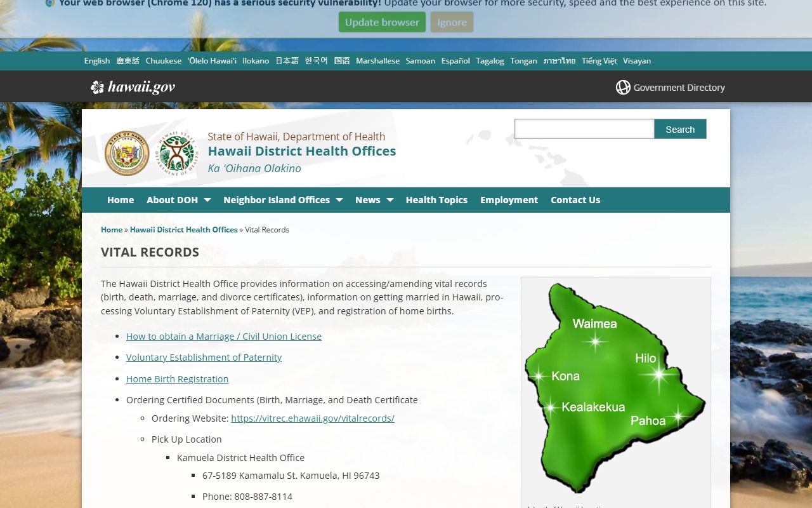Click the VITAL RECORDS heading
The height and width of the screenshot is (508, 812).
click(x=150, y=252)
